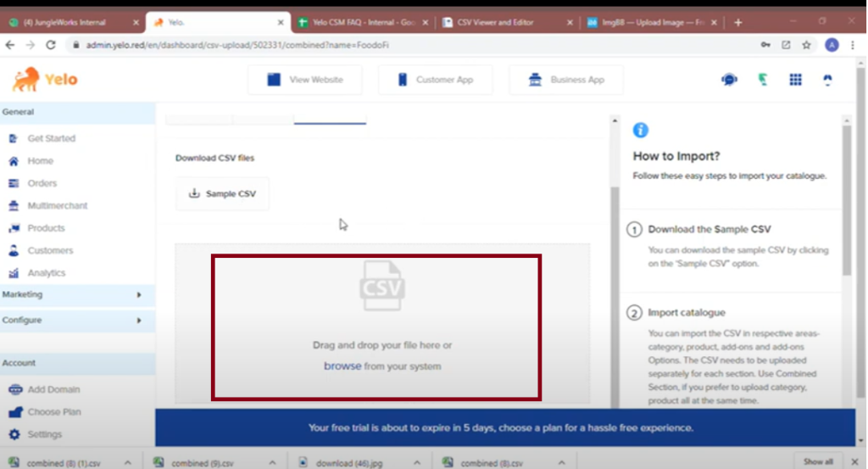Screen dimensions: 868x469
Task: Open dropdown arrow for combined (9).csv download
Action: pos(273,462)
